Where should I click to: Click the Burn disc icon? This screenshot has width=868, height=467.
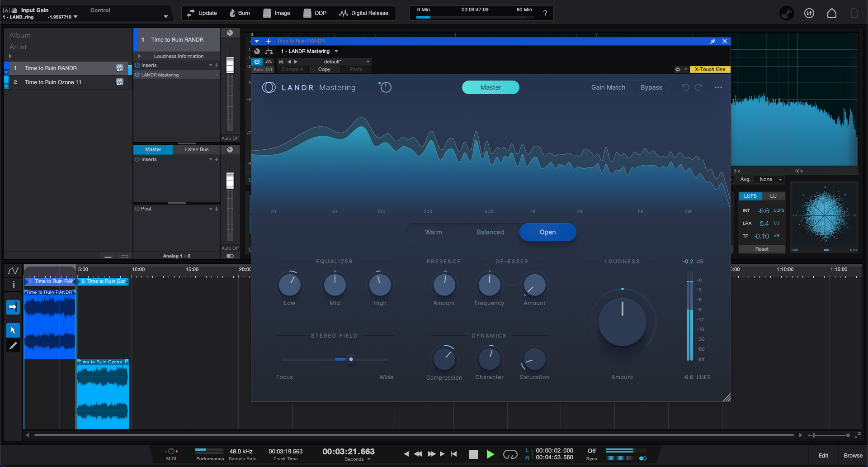(x=232, y=13)
